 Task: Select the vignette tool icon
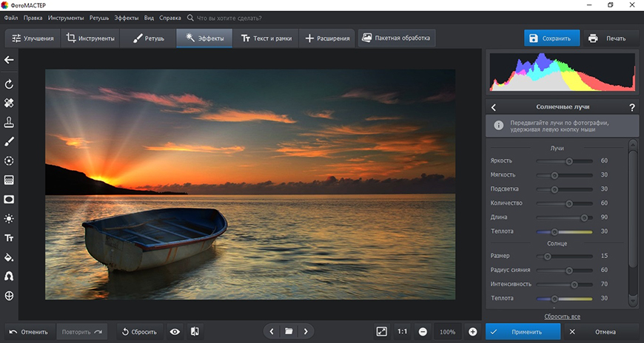point(10,200)
